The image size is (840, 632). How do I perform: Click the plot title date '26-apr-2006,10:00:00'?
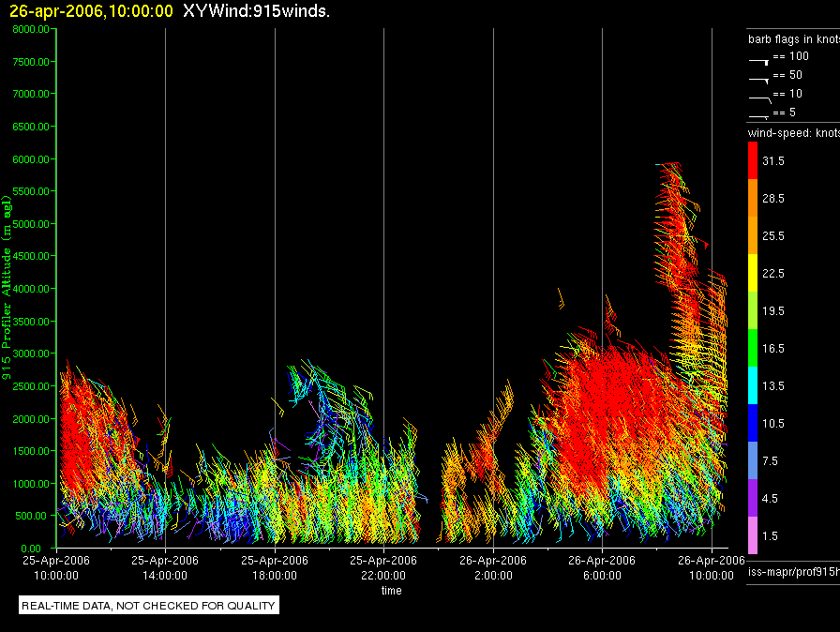[x=91, y=10]
